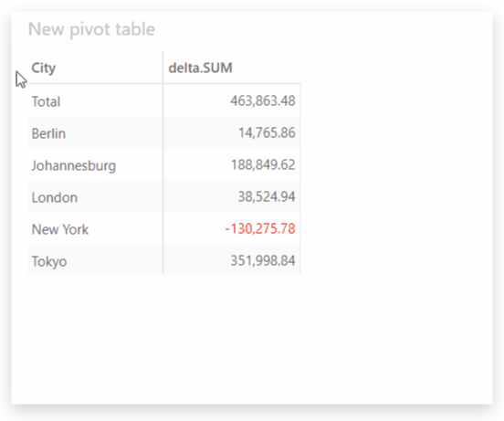
Task: Select the Tokyo row label
Action: coord(49,261)
